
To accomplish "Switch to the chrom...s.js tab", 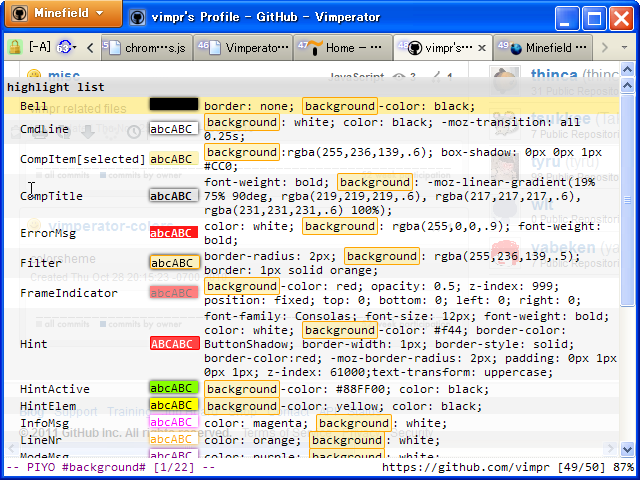I will [147, 48].
